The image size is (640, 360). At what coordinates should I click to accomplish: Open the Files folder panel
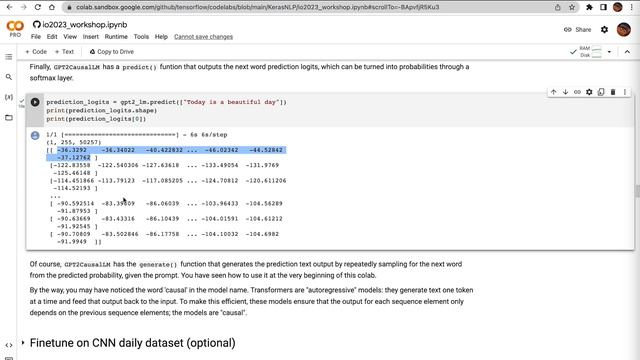point(9,118)
